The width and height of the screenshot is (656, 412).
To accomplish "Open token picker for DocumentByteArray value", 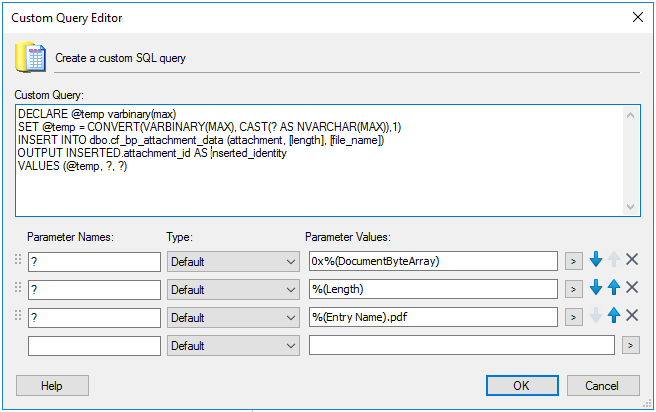I will pos(574,261).
